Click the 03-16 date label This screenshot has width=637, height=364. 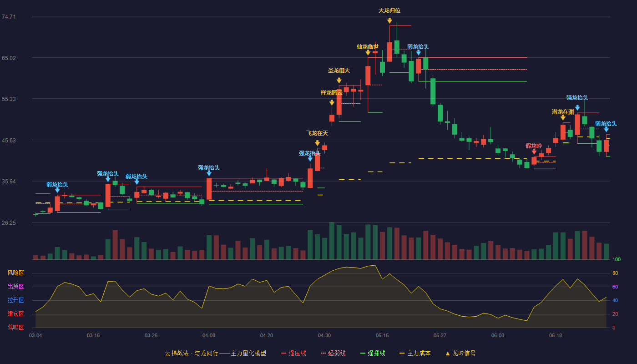(x=93, y=335)
